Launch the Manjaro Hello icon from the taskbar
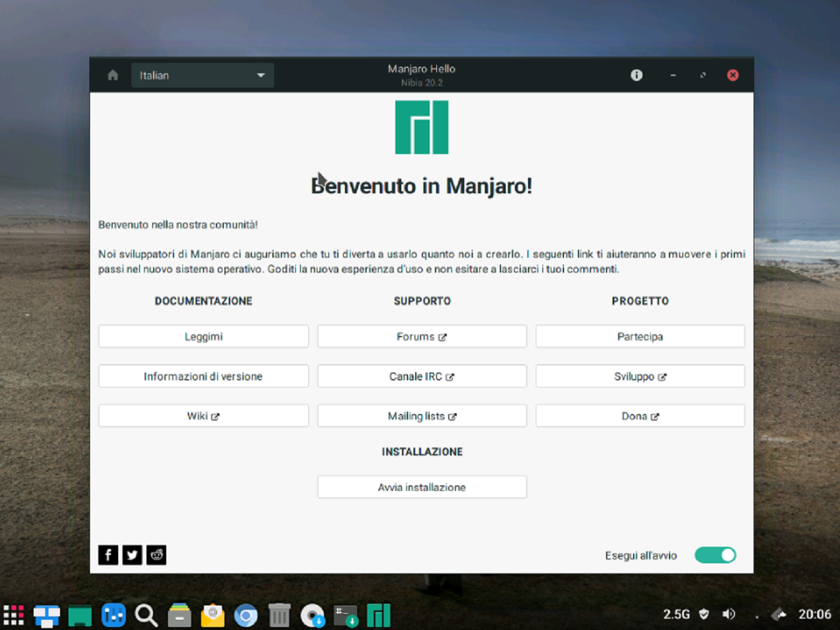 [x=379, y=615]
